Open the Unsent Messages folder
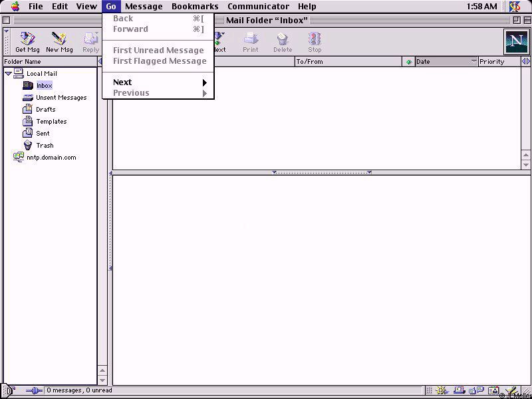The height and width of the screenshot is (399, 532). pyautogui.click(x=61, y=98)
